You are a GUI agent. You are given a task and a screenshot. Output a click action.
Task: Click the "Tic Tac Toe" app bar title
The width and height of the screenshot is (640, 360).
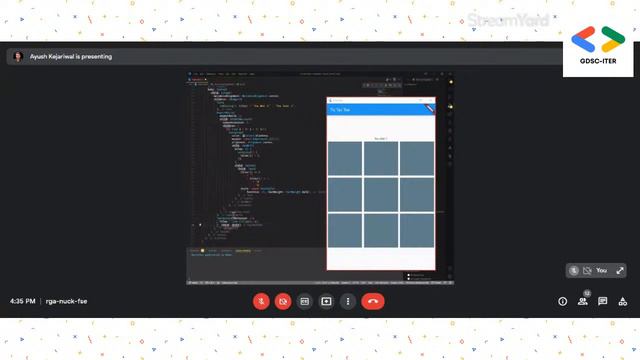coord(340,110)
